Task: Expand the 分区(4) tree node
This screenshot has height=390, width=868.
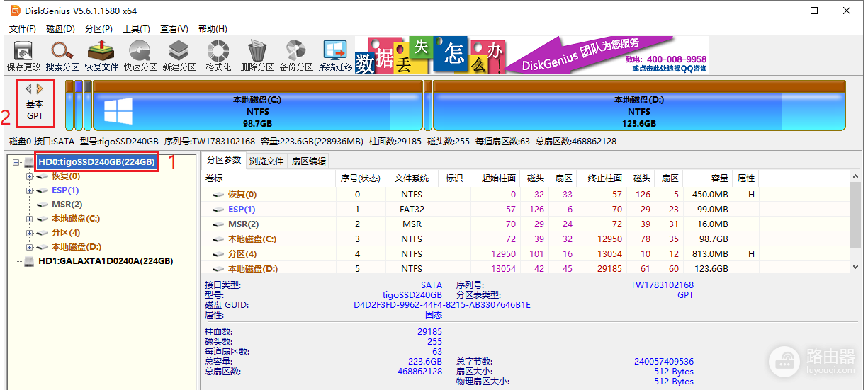Action: [30, 233]
